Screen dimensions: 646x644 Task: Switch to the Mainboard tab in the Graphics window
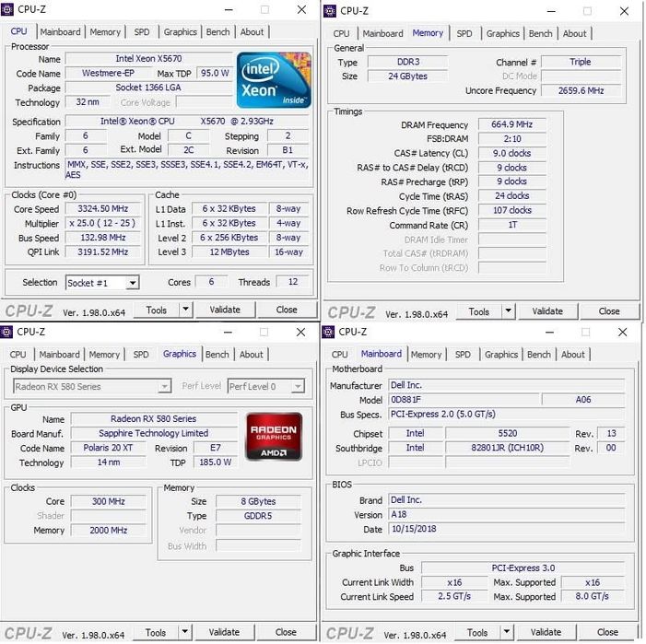[x=60, y=354]
